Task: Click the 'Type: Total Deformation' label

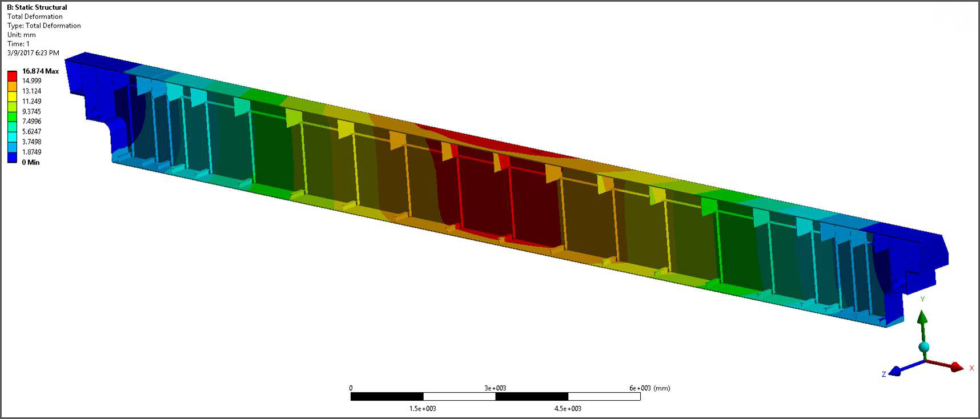Action: tap(44, 26)
